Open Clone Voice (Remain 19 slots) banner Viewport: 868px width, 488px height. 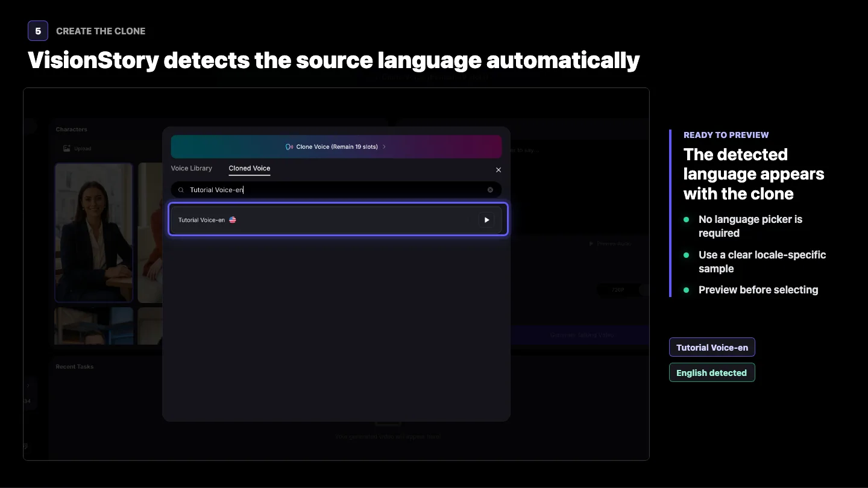(x=336, y=147)
